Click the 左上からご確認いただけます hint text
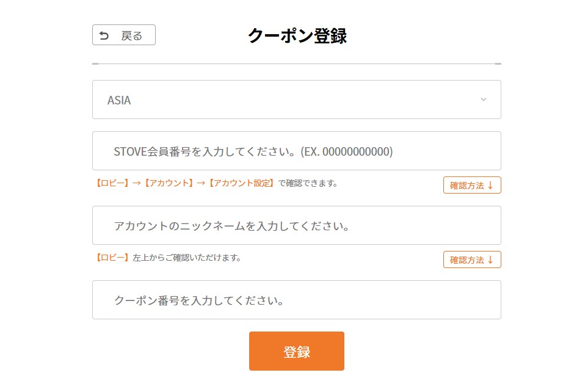This screenshot has width=588, height=381. click(x=187, y=258)
